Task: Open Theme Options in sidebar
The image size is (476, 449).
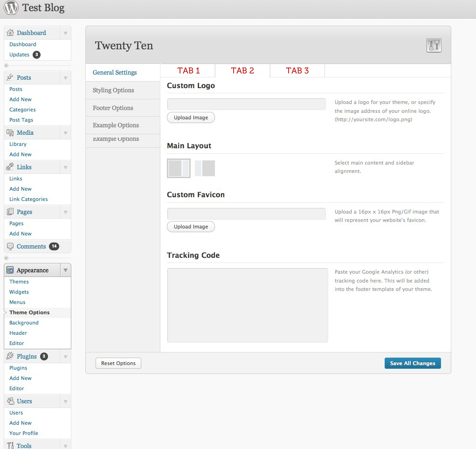Action: 29,312
